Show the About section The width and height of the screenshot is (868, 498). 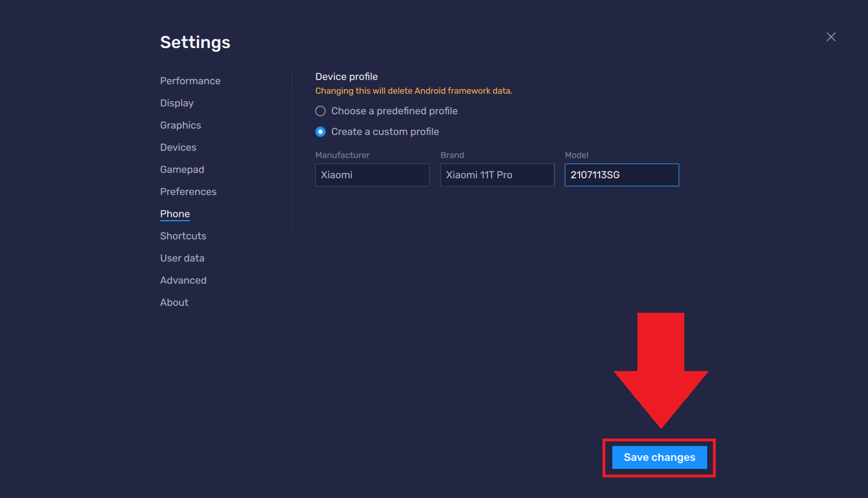(174, 302)
